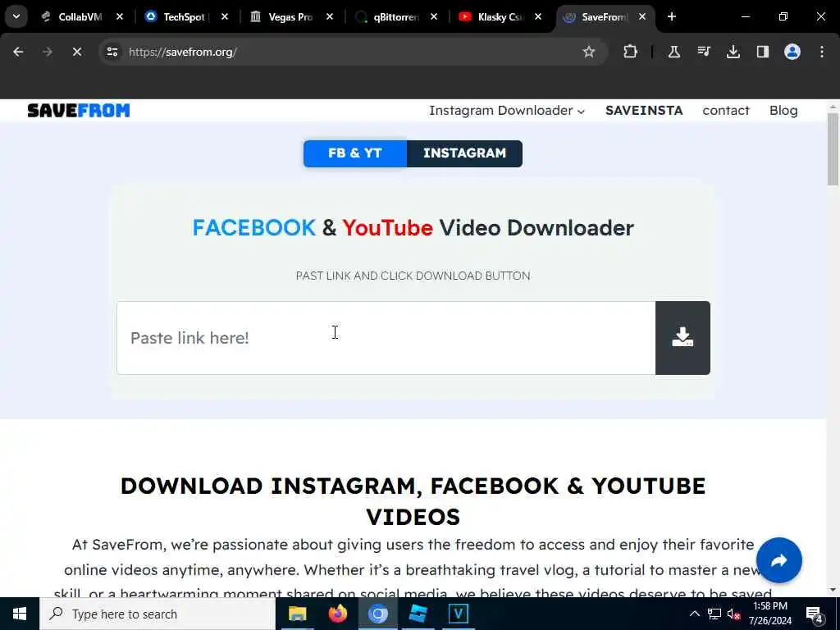Select the FB & YT toggle

(x=354, y=153)
